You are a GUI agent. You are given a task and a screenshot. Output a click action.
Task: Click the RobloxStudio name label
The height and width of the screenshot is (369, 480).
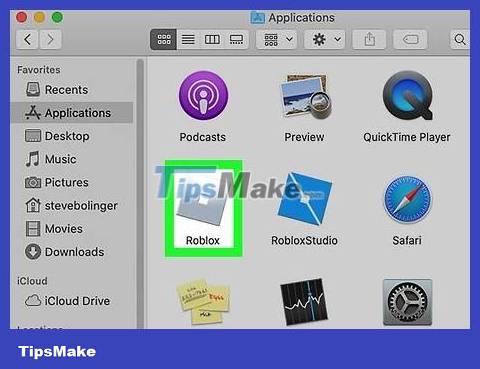[x=304, y=240]
